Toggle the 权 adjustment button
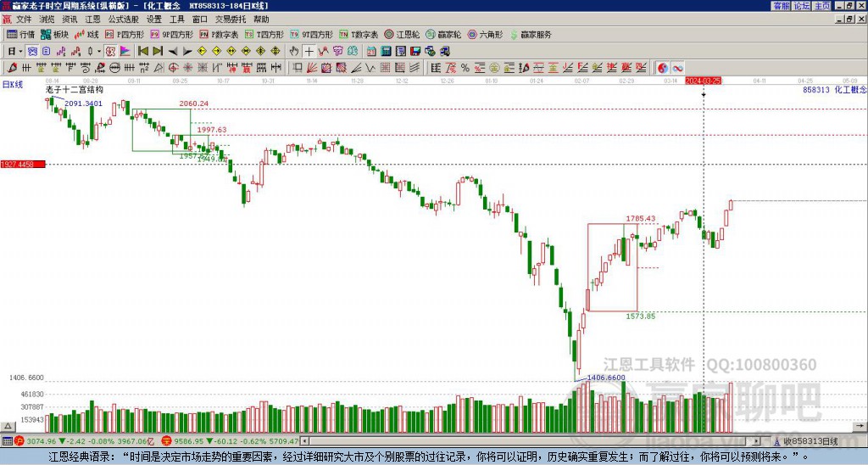 (x=110, y=52)
